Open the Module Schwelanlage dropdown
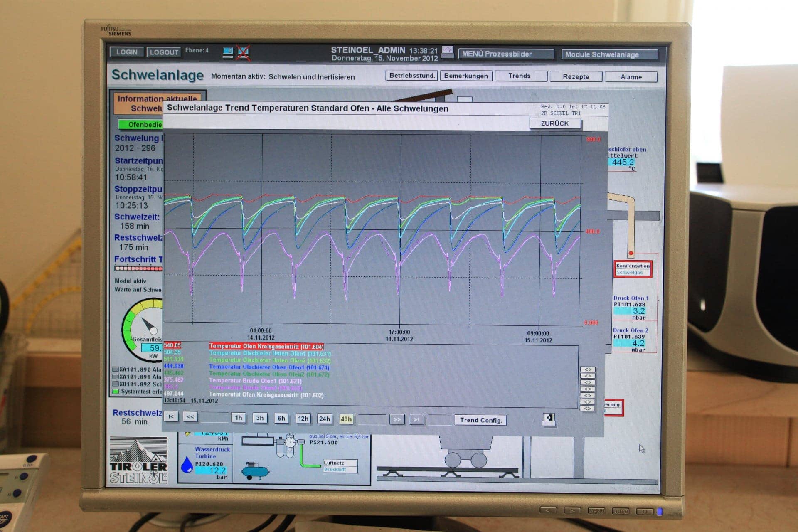Screen dimensions: 798x532 (x=609, y=54)
